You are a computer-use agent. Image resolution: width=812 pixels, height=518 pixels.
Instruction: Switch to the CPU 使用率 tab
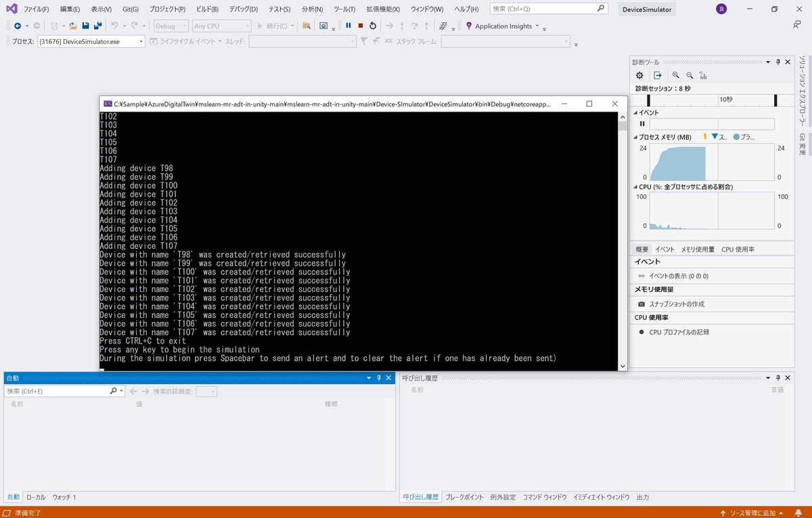[738, 249]
